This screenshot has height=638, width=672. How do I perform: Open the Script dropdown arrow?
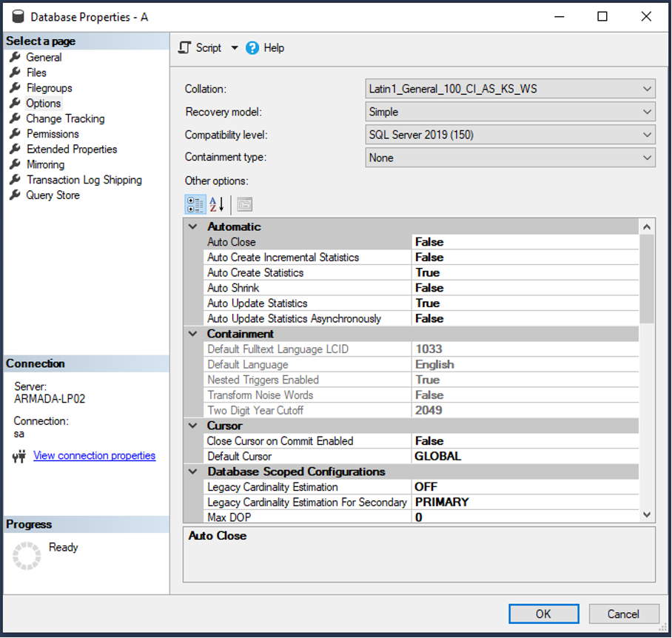point(235,47)
